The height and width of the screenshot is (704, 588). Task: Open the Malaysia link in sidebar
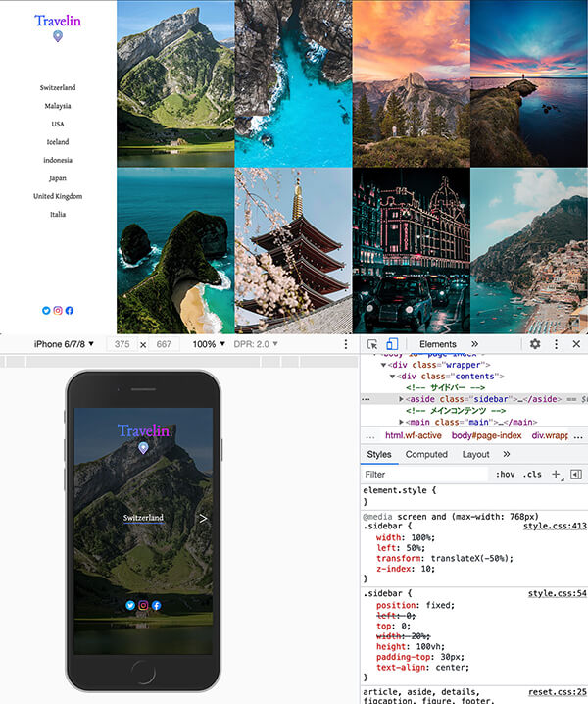point(58,106)
